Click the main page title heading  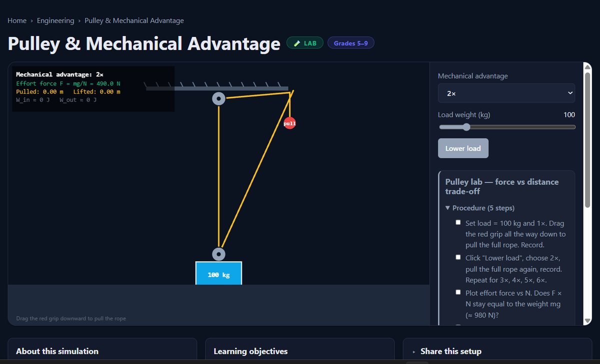coord(144,43)
